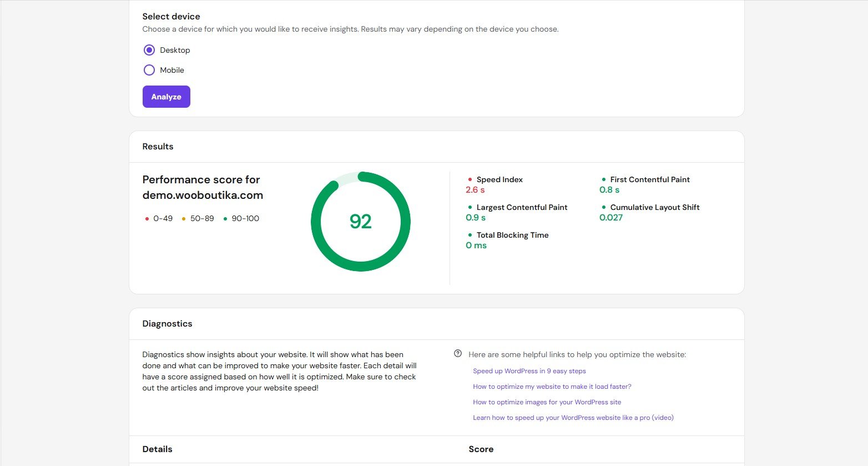Image resolution: width=868 pixels, height=466 pixels.
Task: Click the purple Analyze button
Action: pos(166,97)
